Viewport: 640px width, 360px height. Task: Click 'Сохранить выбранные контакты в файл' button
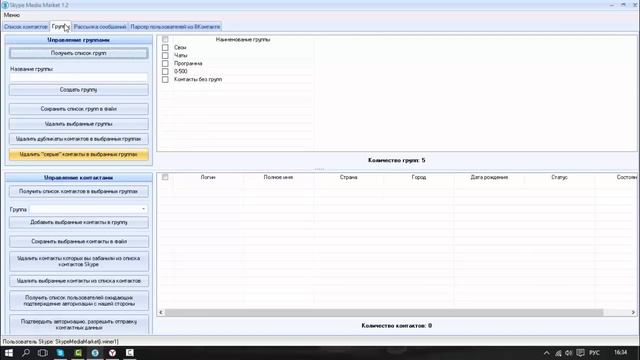[79, 242]
